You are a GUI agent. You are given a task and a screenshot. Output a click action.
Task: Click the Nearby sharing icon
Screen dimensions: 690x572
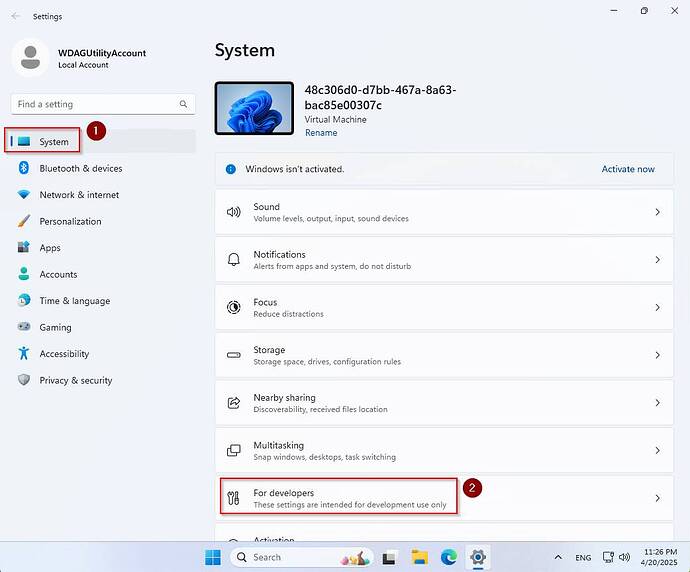pos(234,403)
